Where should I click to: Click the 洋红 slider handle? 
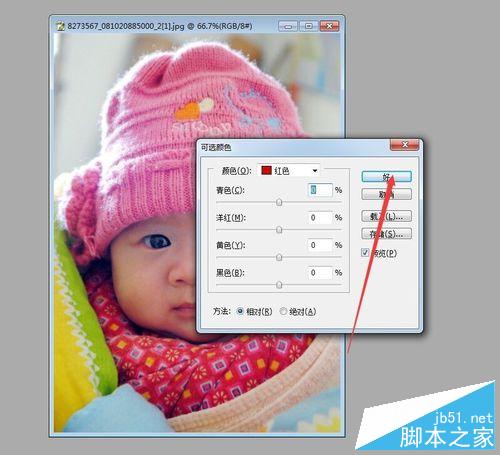(x=279, y=230)
